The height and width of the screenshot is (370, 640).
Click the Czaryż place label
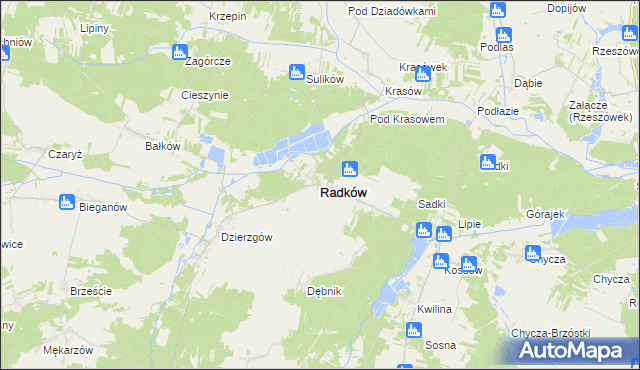[65, 154]
